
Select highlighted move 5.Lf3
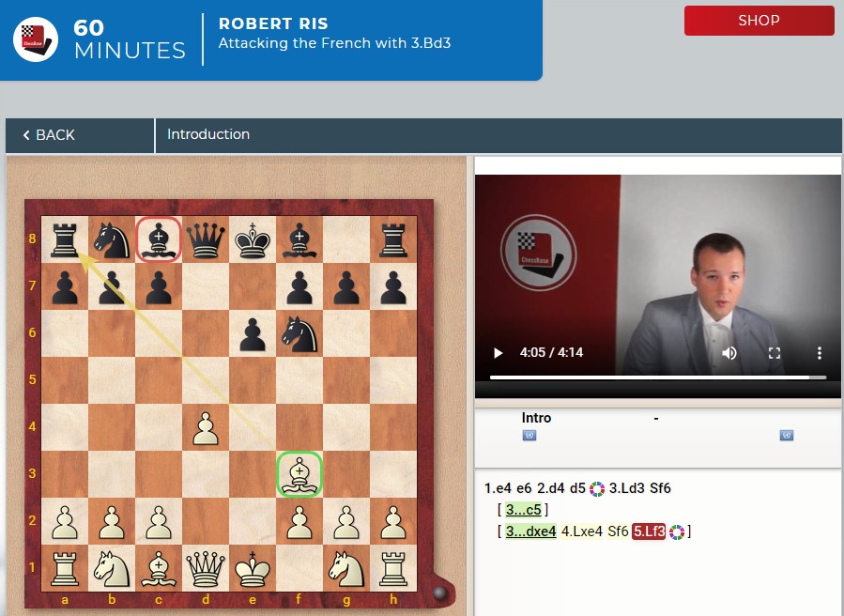649,531
